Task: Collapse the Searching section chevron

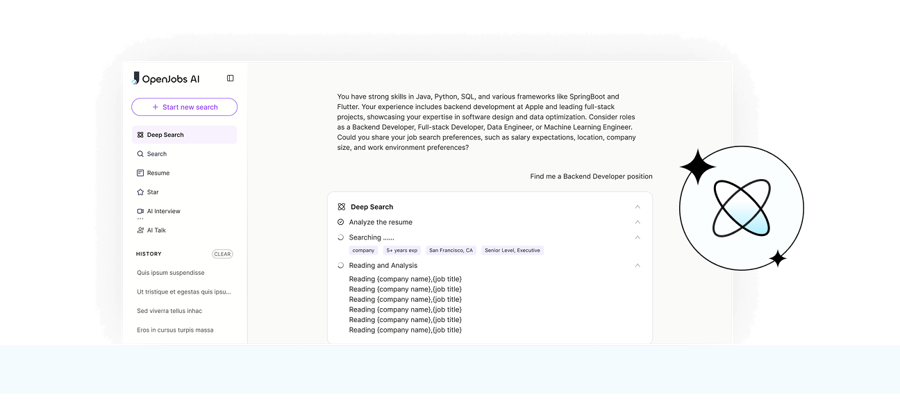Action: tap(638, 238)
